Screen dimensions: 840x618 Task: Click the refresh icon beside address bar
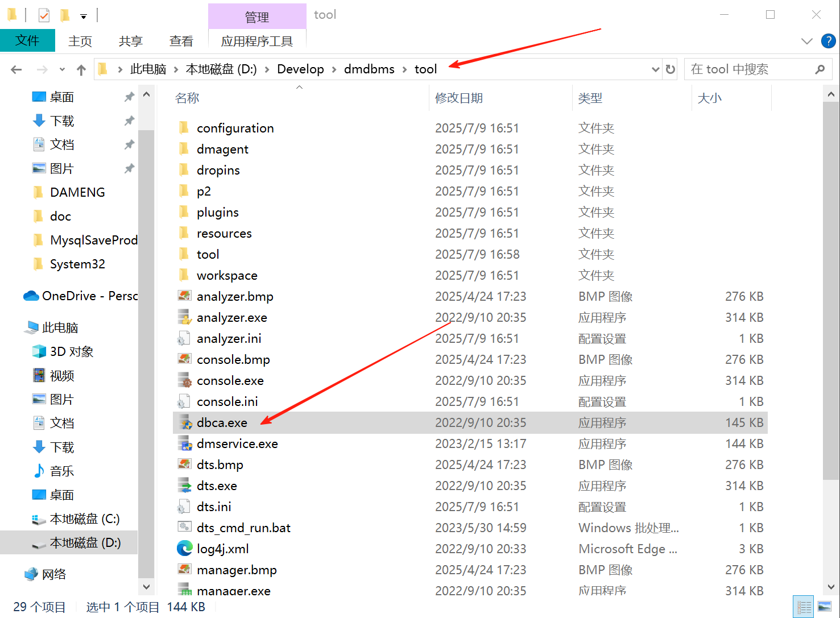click(x=671, y=69)
